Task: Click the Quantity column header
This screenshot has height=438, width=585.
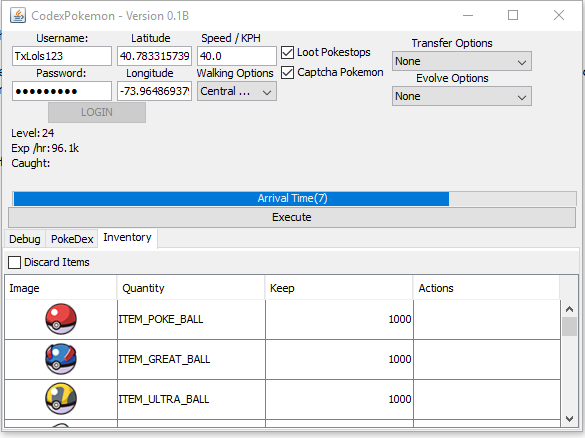Action: tap(191, 288)
